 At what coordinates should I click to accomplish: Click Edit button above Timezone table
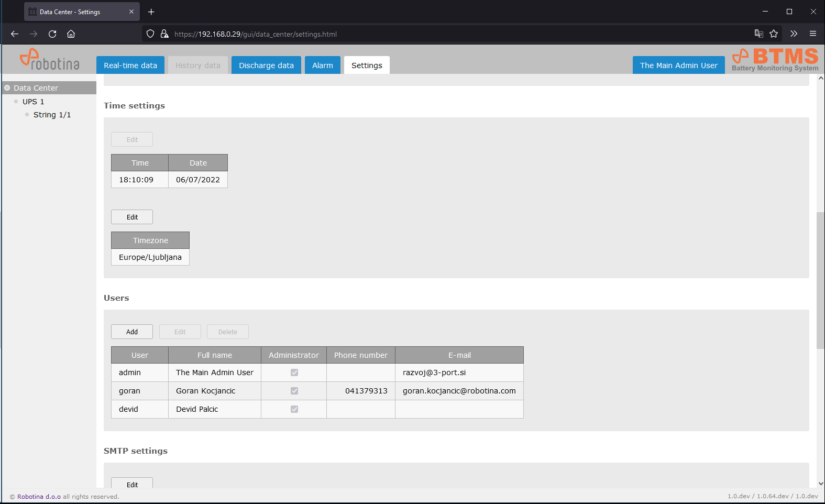[132, 217]
